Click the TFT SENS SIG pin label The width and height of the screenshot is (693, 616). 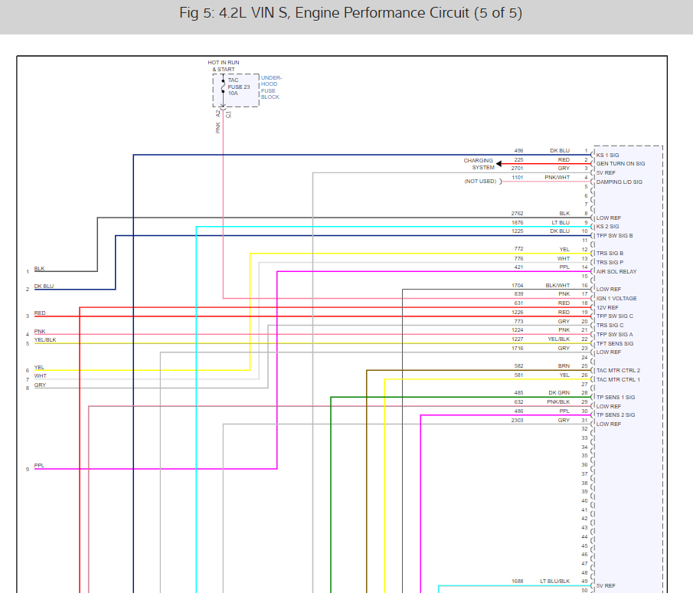614,343
